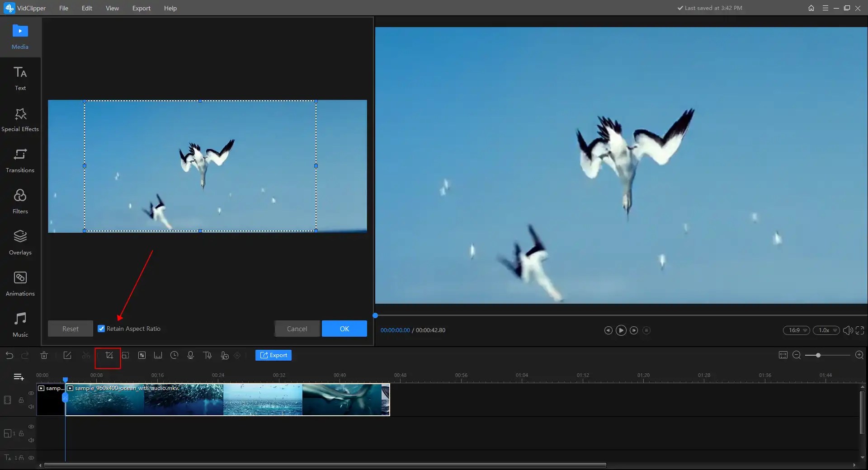Open the Export menu in the menu bar
The height and width of the screenshot is (470, 868).
pyautogui.click(x=141, y=8)
